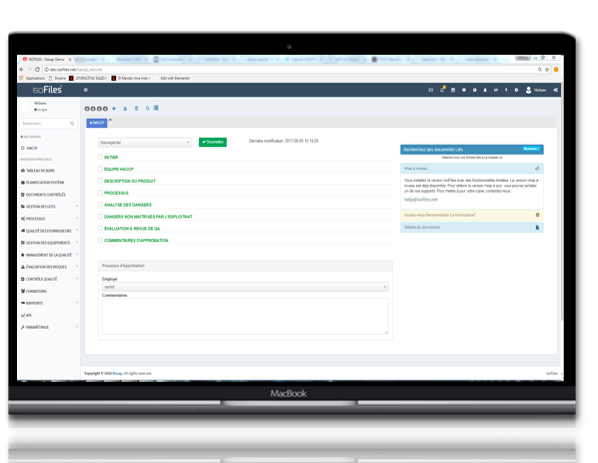Expand Gestion des lots in sidebar

(49, 206)
